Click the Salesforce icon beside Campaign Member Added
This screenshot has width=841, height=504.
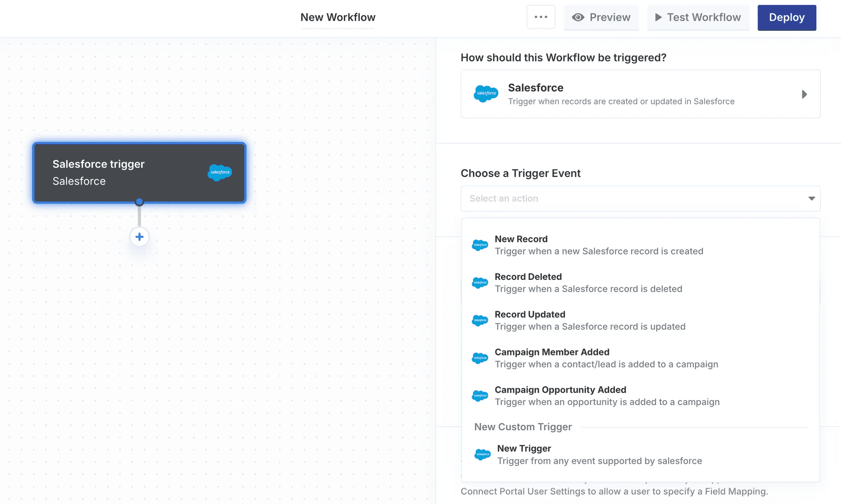pyautogui.click(x=480, y=358)
